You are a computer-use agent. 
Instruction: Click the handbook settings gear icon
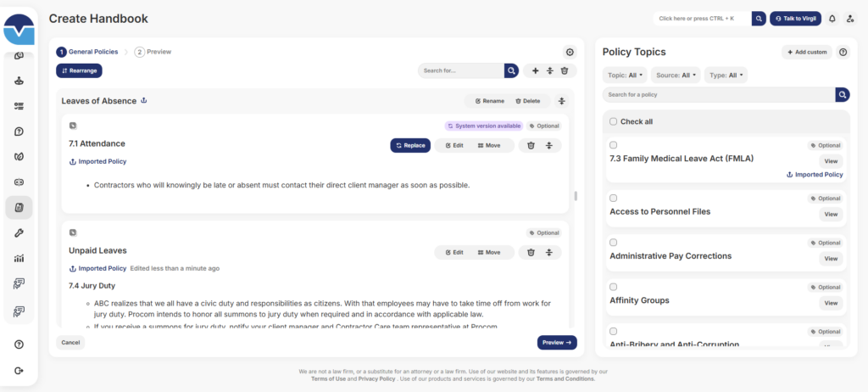click(x=570, y=52)
